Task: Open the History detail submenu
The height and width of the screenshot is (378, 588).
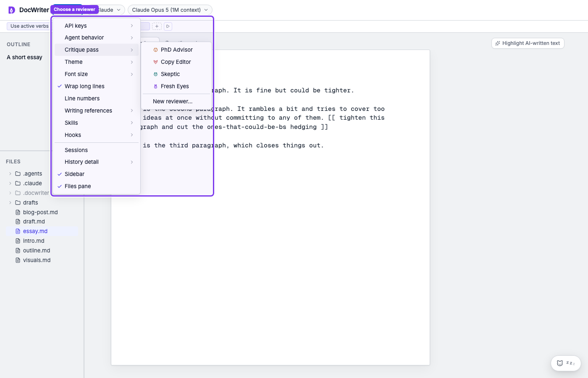Action: pos(97,162)
